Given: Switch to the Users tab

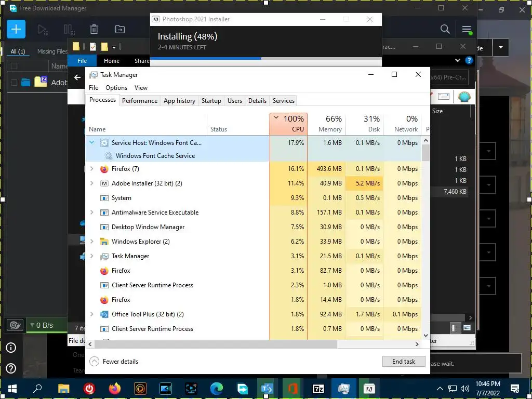Looking at the screenshot, I should coord(235,100).
